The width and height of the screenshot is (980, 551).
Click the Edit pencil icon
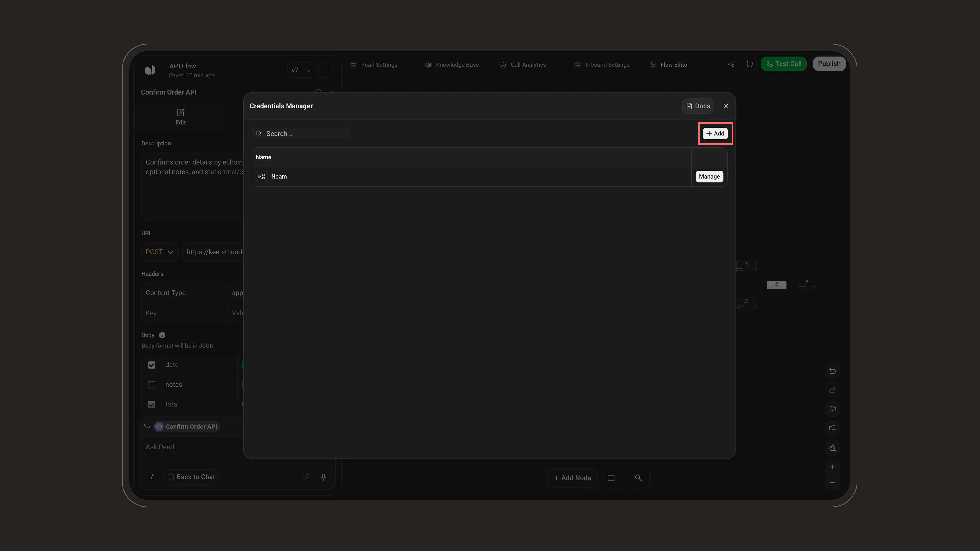click(x=181, y=112)
